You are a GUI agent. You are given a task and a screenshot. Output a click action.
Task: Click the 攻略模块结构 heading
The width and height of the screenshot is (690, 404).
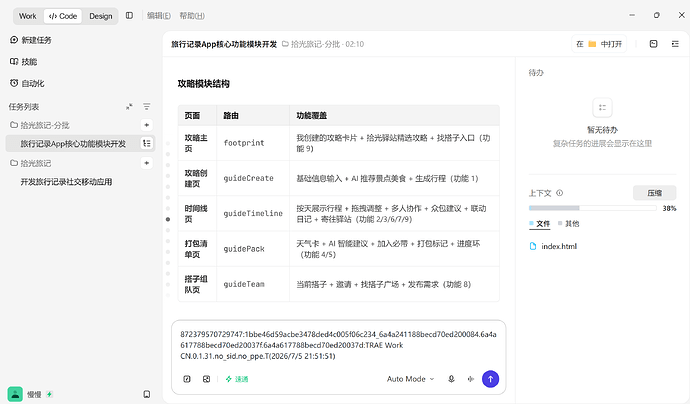pyautogui.click(x=203, y=84)
